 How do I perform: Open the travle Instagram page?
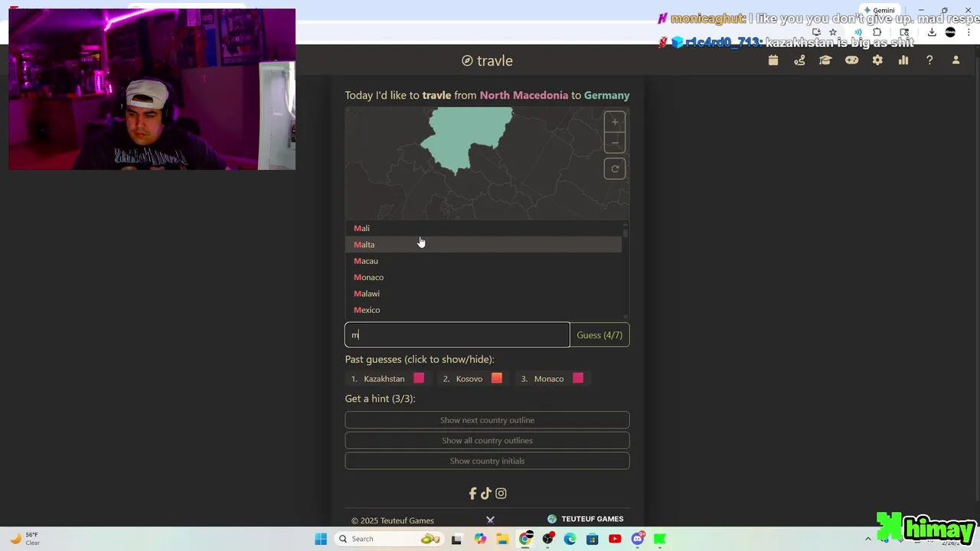pyautogui.click(x=501, y=494)
